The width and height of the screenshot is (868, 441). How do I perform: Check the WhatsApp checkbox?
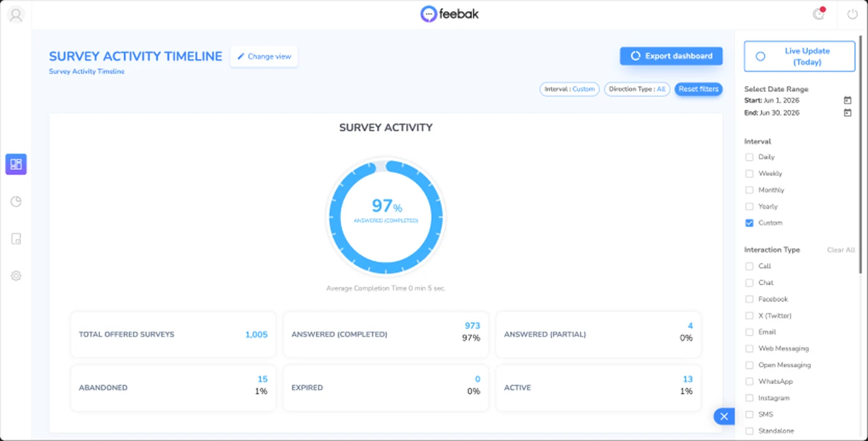tap(750, 381)
